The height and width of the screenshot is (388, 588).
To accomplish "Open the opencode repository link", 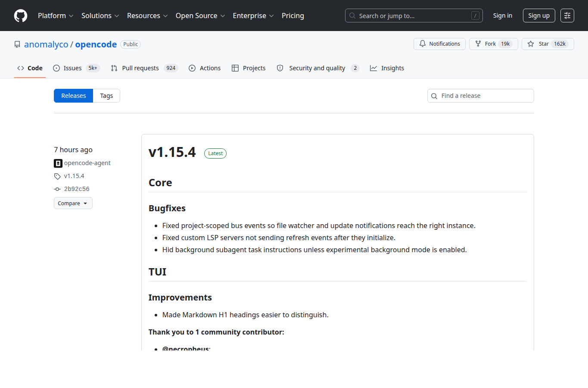I will 96,44.
